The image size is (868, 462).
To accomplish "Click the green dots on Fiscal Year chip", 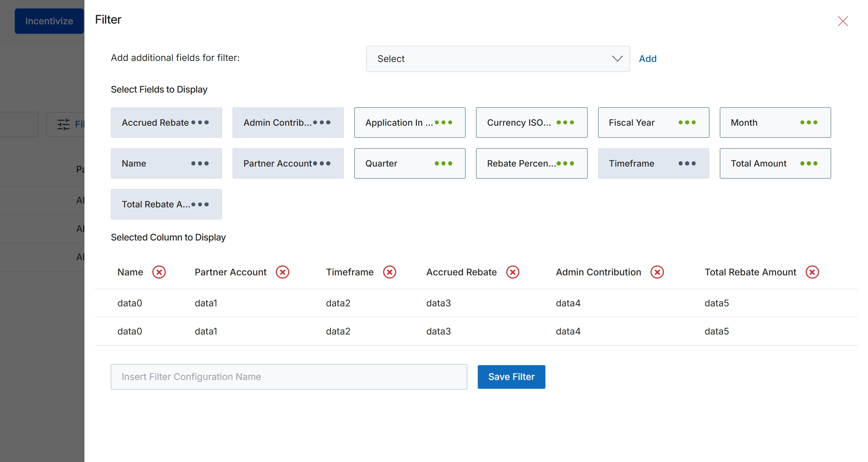I will click(687, 123).
